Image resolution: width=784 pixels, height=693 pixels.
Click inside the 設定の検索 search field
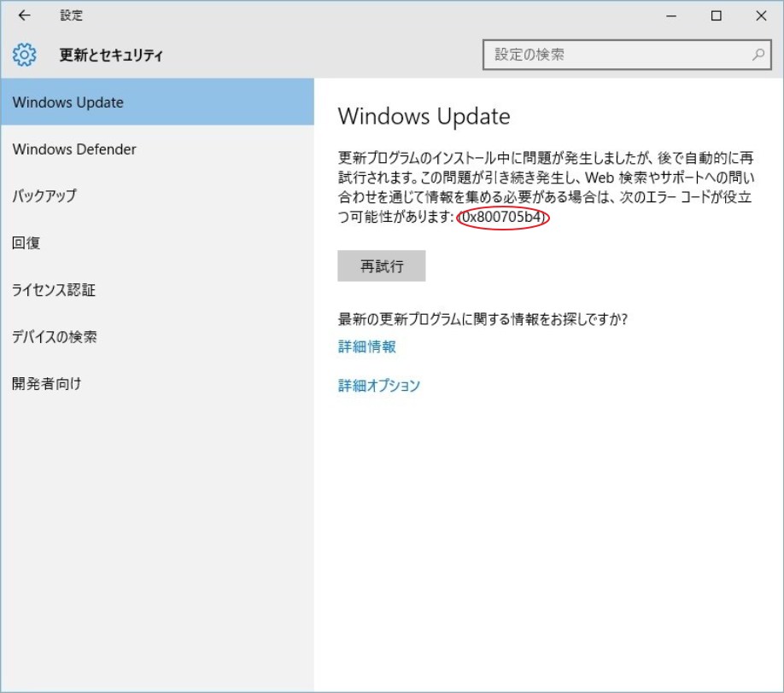point(598,54)
